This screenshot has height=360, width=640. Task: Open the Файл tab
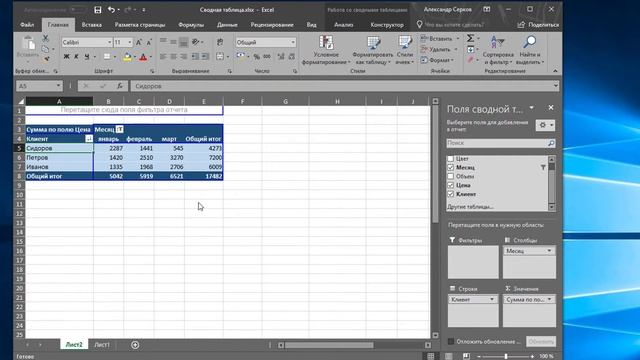[x=27, y=25]
